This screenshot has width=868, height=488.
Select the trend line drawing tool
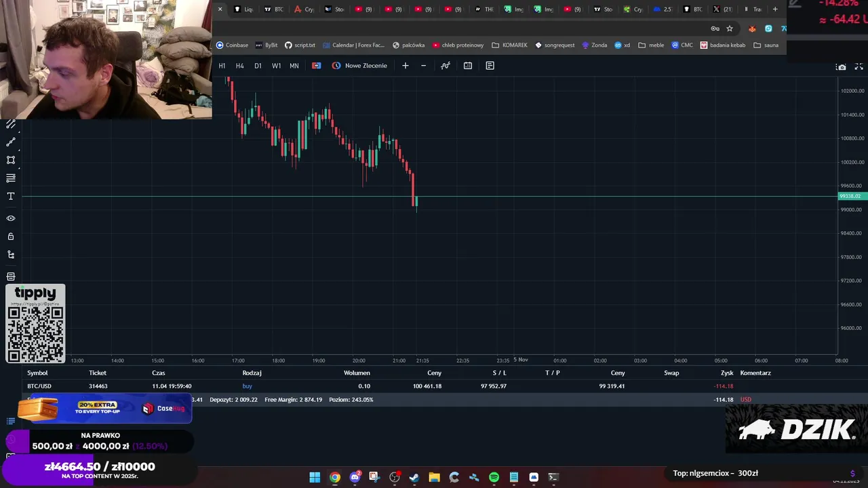pyautogui.click(x=11, y=142)
